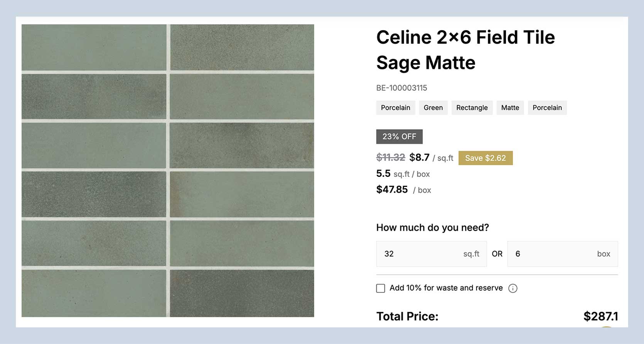Click the Matte finish tag
The width and height of the screenshot is (644, 344).
[510, 108]
